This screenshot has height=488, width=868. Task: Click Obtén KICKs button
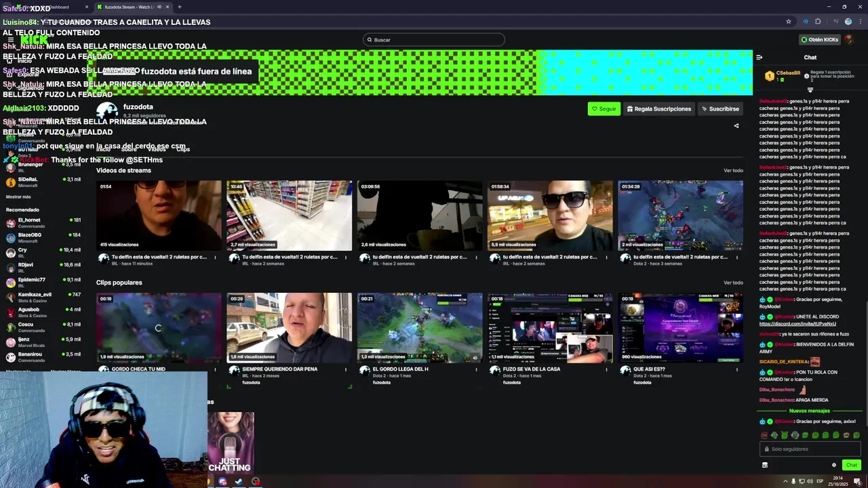point(820,39)
